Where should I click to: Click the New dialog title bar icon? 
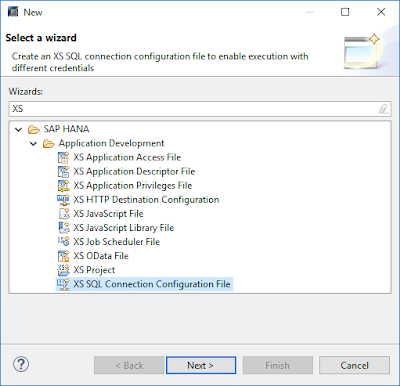tap(13, 12)
